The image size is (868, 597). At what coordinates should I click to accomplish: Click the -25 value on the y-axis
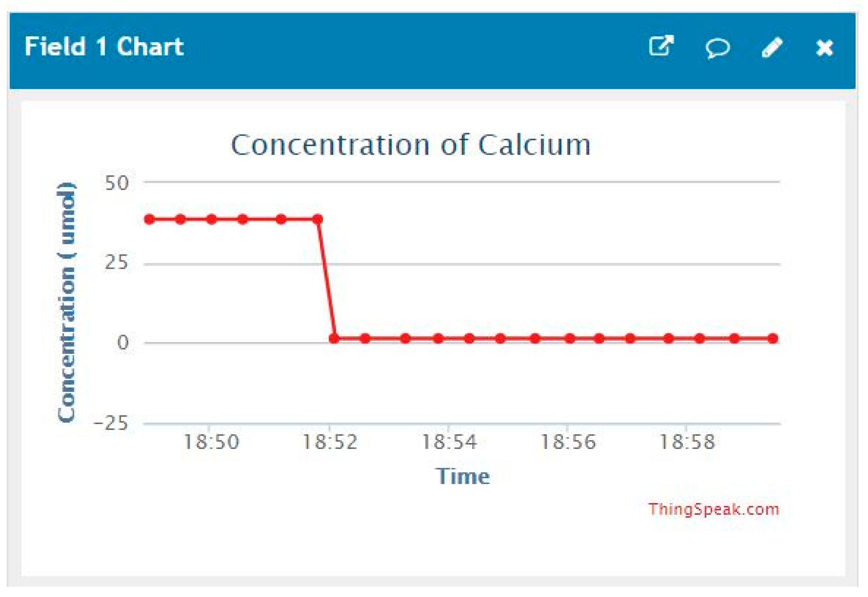pos(111,424)
